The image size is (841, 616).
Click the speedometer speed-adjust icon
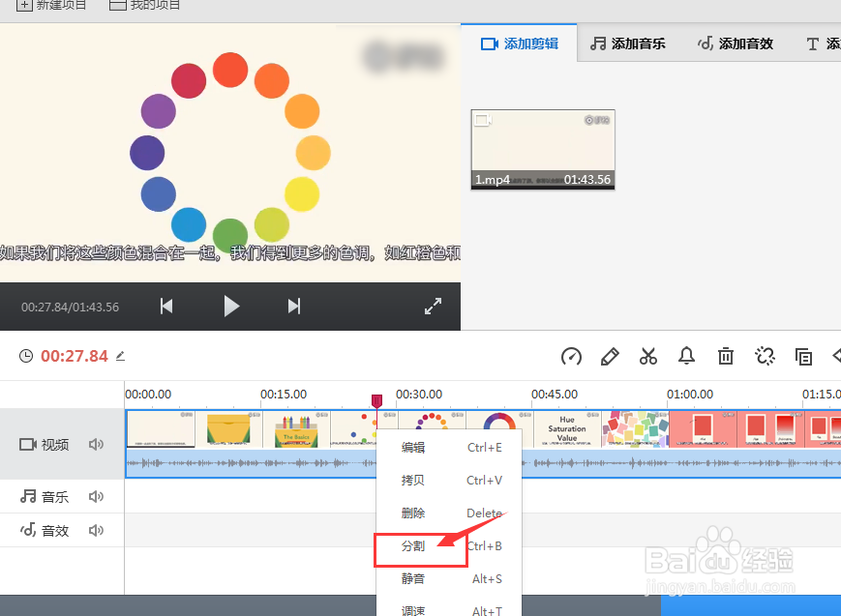[571, 356]
